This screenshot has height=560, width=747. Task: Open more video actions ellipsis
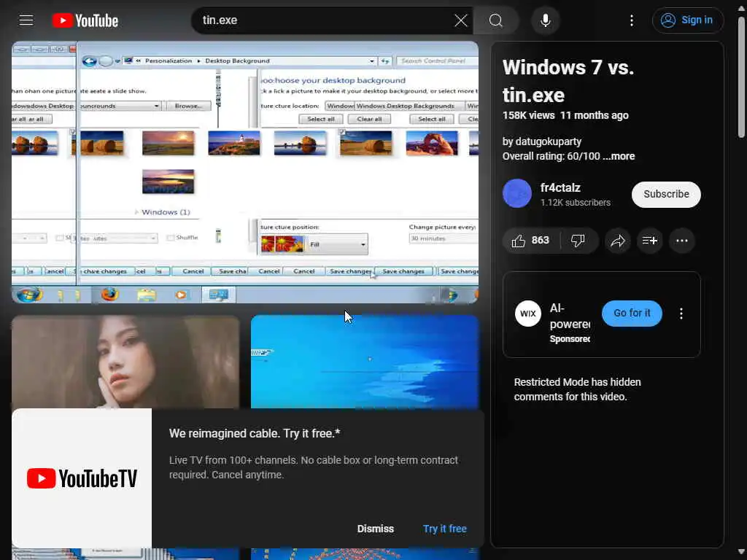tap(682, 241)
